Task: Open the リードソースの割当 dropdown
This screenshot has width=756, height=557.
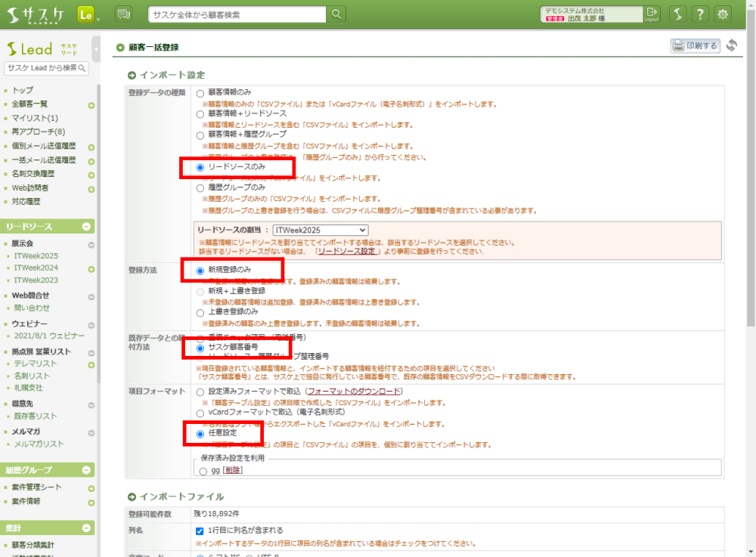Action: [x=320, y=231]
